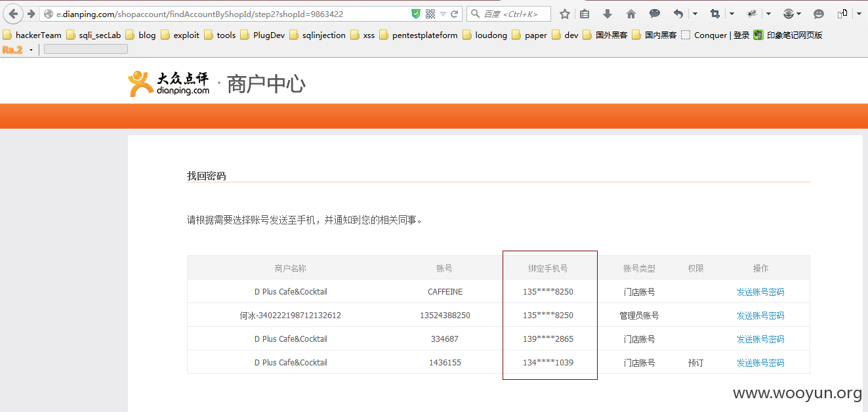Open dropdown next to the crop icon
The image size is (868, 412).
(x=732, y=14)
